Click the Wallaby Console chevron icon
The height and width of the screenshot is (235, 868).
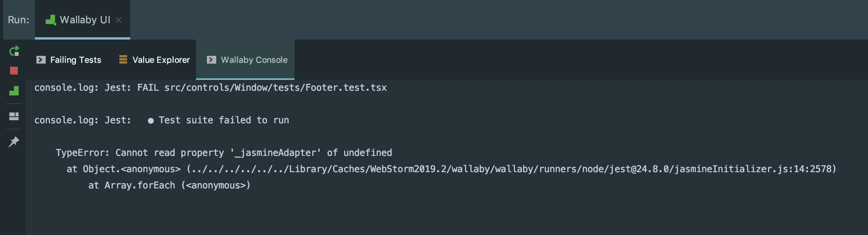coord(211,60)
